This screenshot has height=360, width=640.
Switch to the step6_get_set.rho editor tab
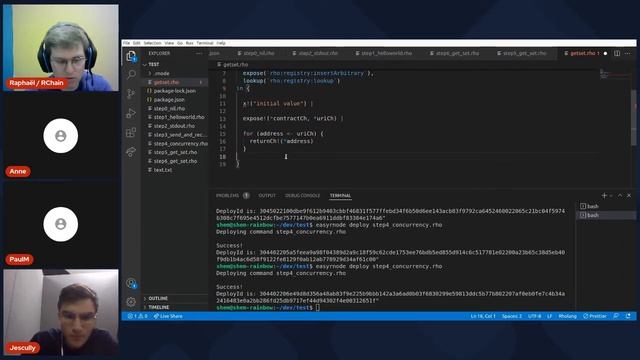click(456, 53)
